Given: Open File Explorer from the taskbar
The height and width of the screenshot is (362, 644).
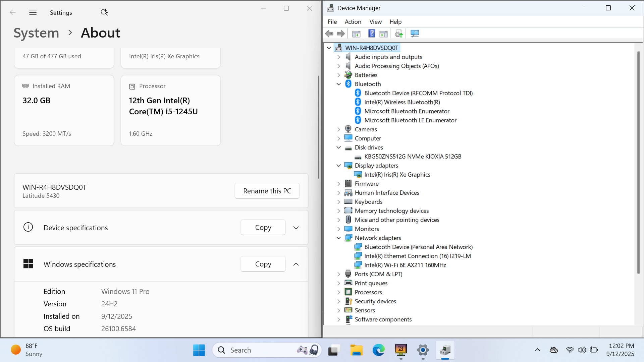Looking at the screenshot, I should (x=356, y=350).
